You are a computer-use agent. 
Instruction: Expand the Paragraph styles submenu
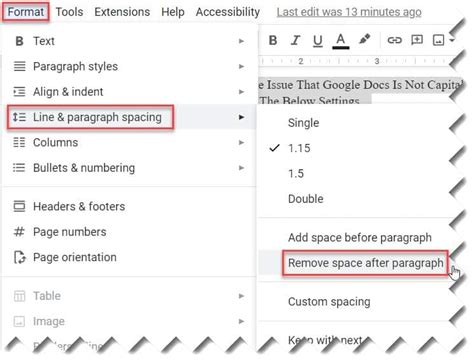tap(128, 66)
